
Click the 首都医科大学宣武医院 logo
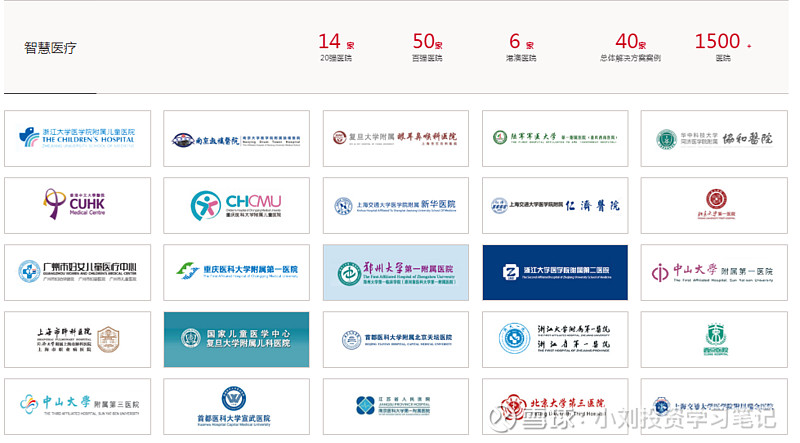[x=234, y=407]
